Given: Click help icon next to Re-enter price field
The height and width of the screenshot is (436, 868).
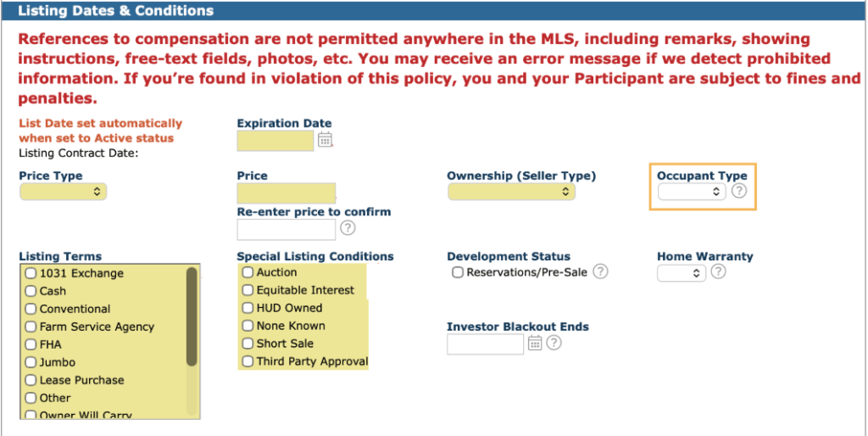Looking at the screenshot, I should [x=348, y=227].
